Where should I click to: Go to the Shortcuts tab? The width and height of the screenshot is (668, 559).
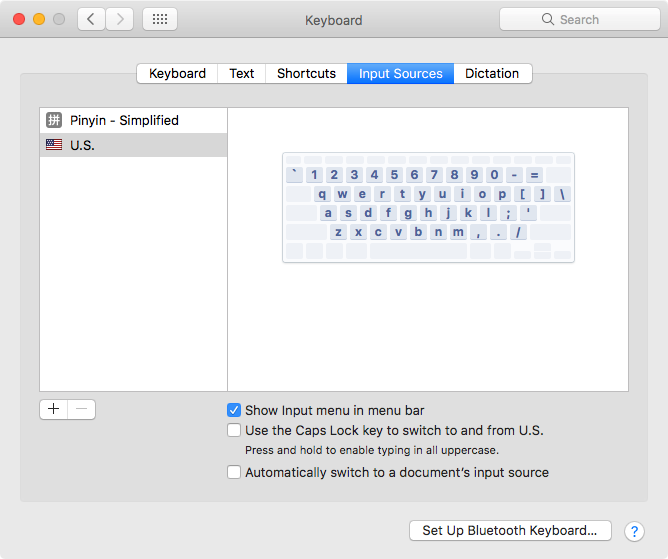(306, 73)
